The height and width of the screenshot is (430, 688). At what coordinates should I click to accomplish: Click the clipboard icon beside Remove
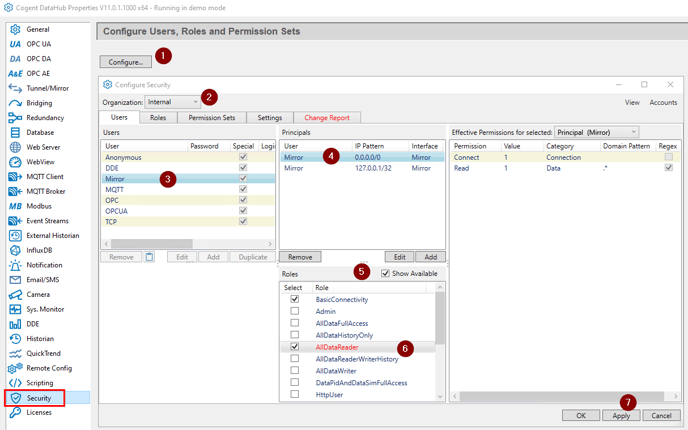point(150,257)
